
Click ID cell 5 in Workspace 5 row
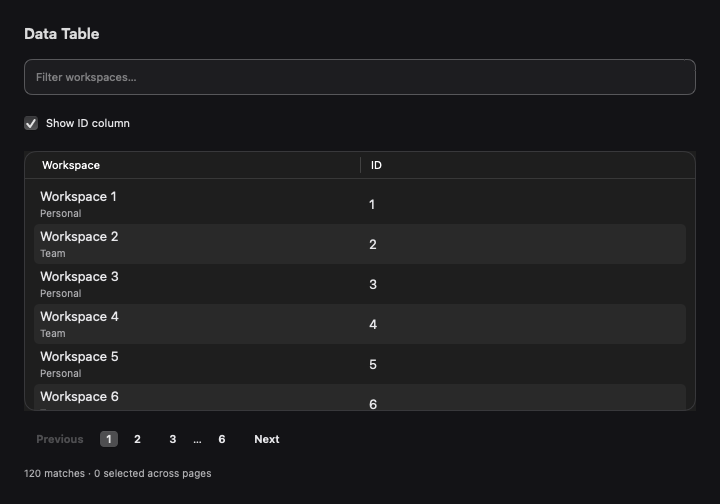pyautogui.click(x=373, y=364)
